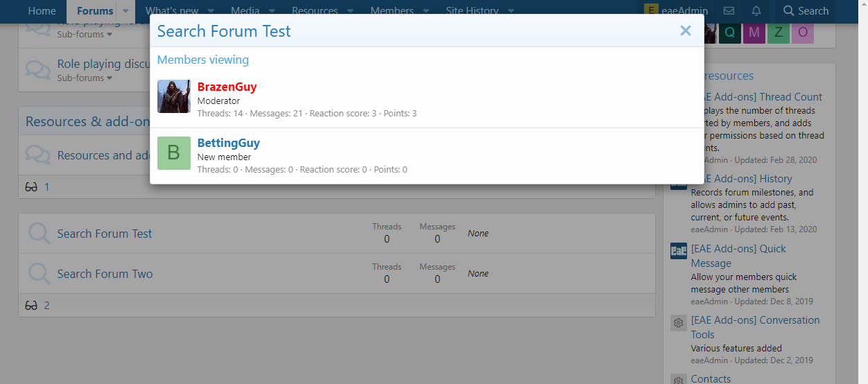The width and height of the screenshot is (868, 384).
Task: Go to the Home navigation tab
Action: 42,11
